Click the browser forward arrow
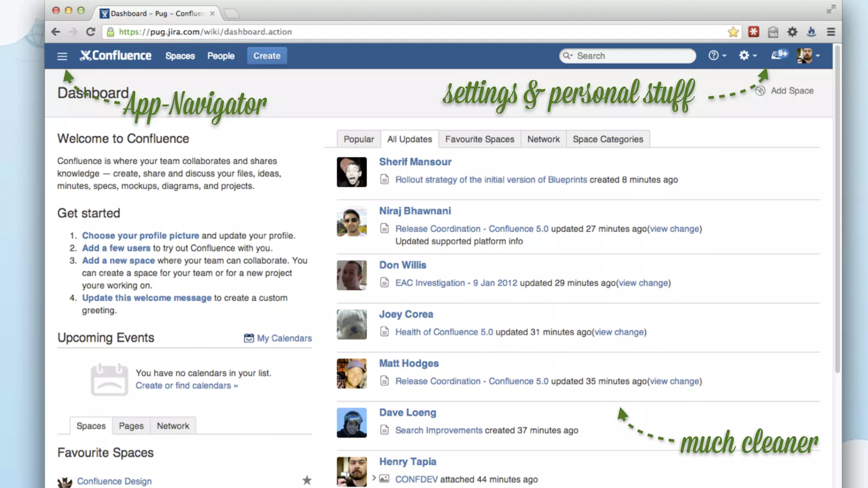The width and height of the screenshot is (868, 488). [73, 32]
